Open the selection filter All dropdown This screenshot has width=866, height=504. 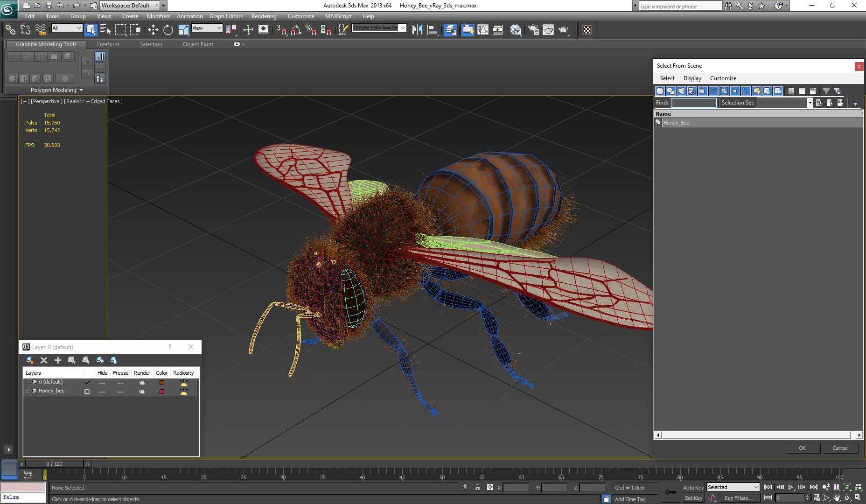(x=67, y=28)
